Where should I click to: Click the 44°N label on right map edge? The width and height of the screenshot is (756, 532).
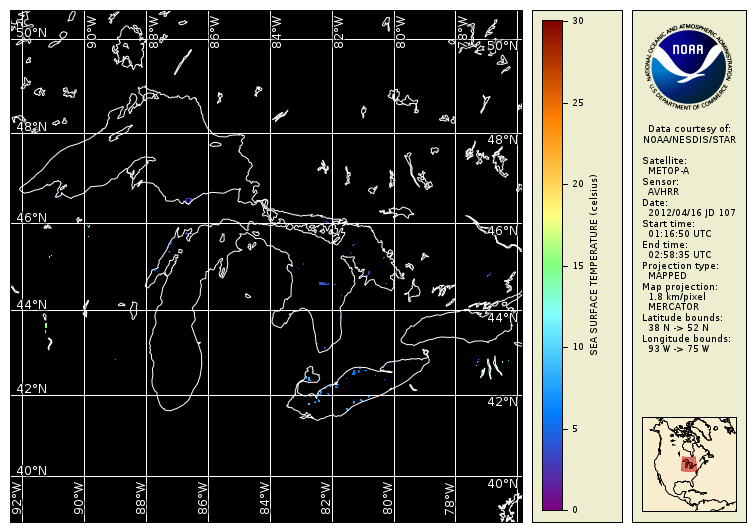502,317
